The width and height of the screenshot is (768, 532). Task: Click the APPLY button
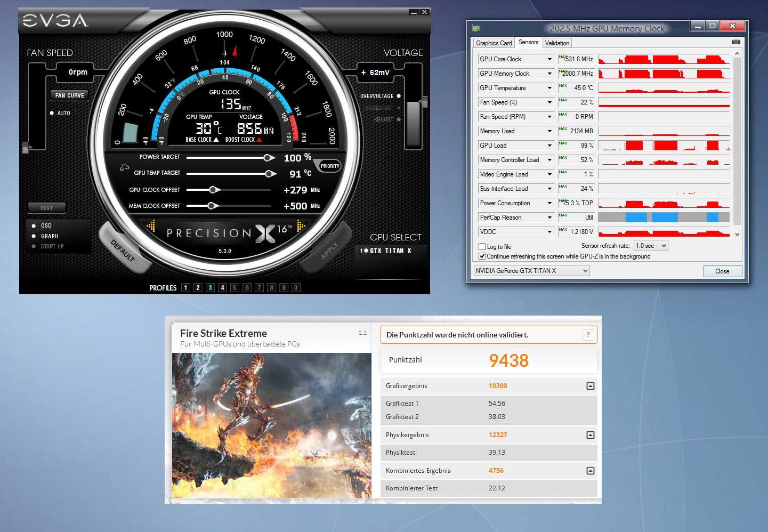(329, 251)
